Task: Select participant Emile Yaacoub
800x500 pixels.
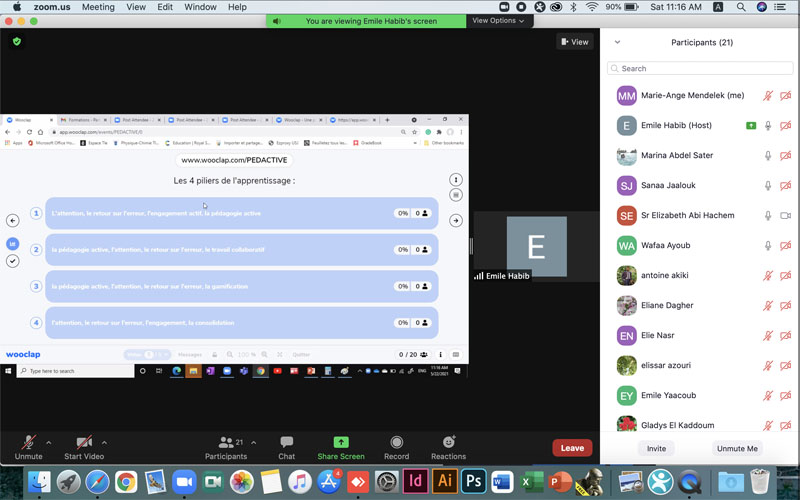Action: click(699, 395)
